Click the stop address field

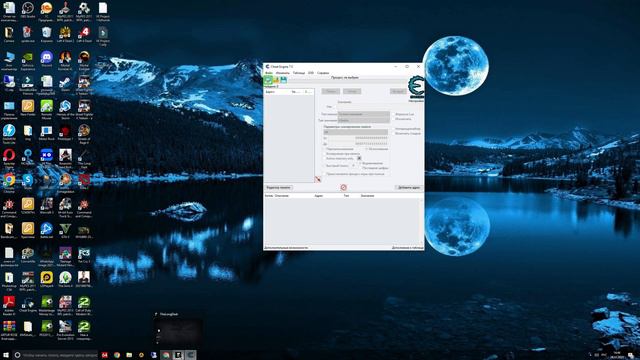click(x=358, y=144)
